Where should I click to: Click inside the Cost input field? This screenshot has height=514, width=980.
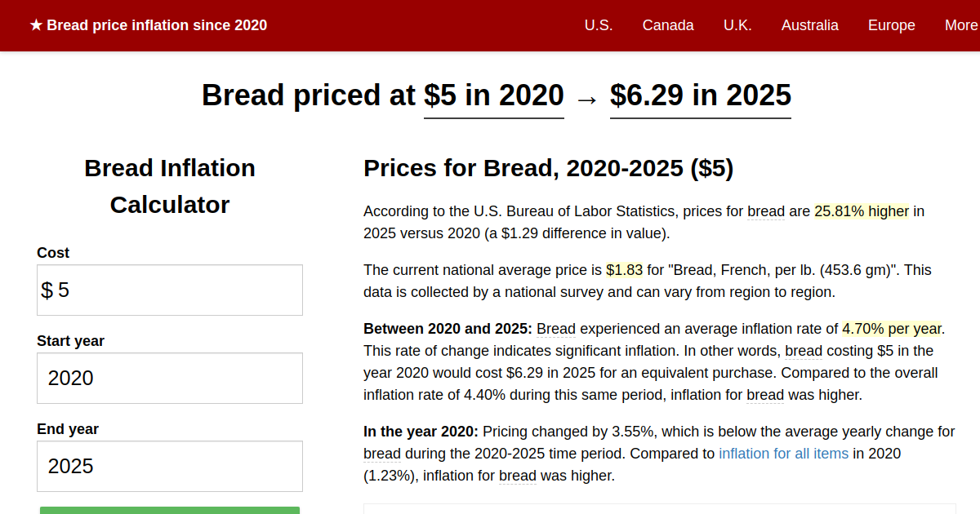click(x=169, y=290)
